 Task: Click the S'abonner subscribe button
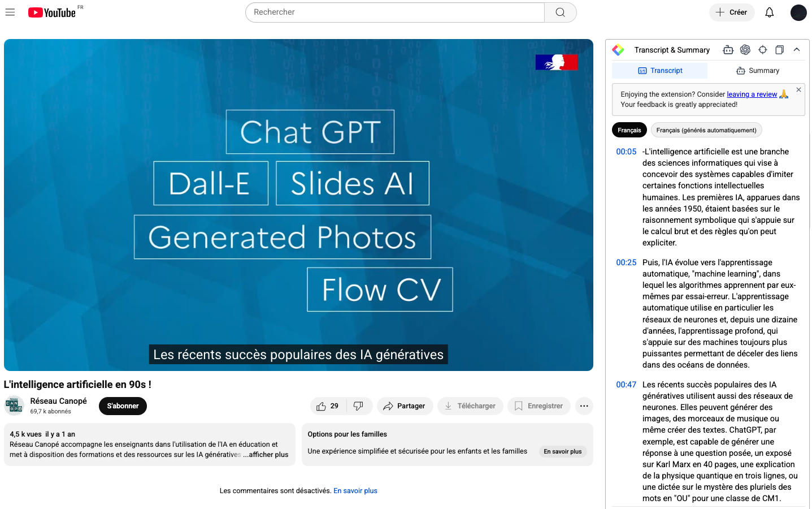(123, 406)
